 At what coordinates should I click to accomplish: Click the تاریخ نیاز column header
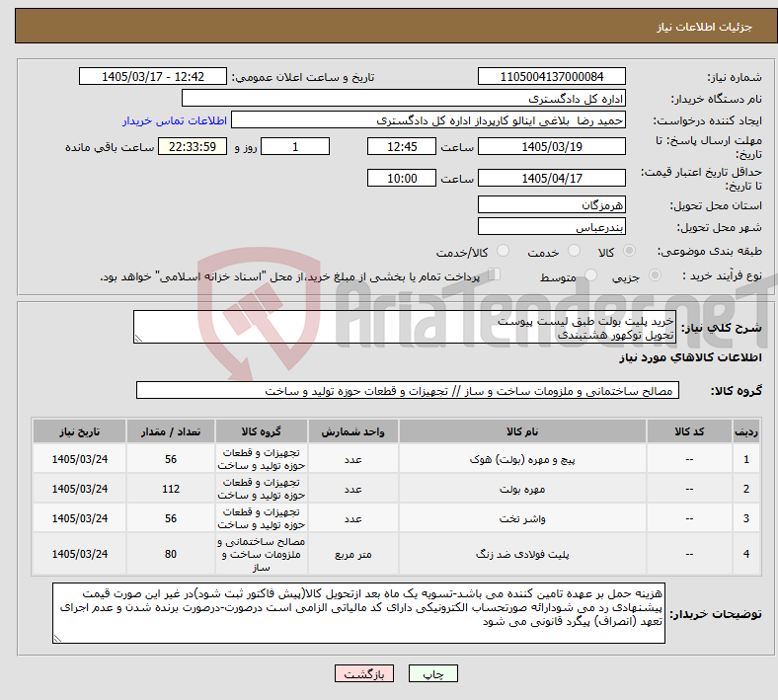79,431
